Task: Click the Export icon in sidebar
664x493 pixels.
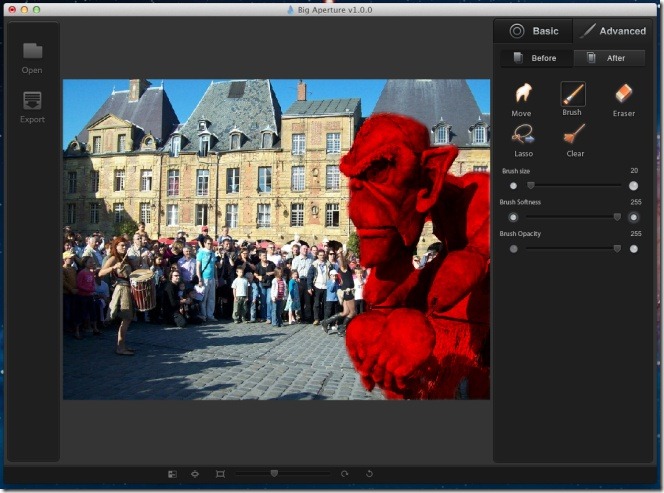Action: 32,105
